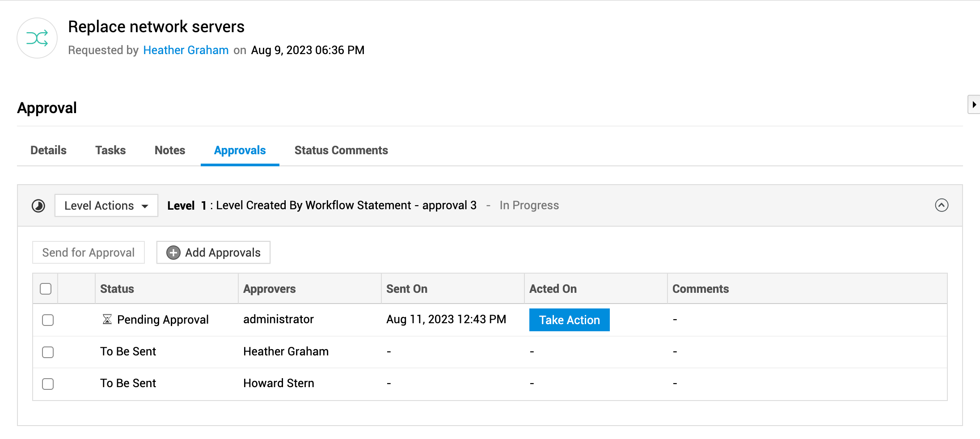Click the in-progress status circle icon
The width and height of the screenshot is (980, 439).
click(x=38, y=206)
